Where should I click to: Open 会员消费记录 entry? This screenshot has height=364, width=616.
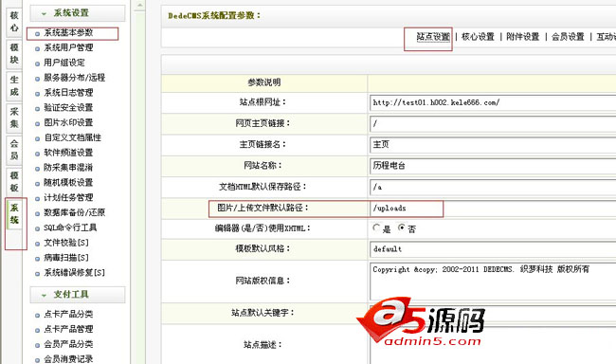tap(68, 359)
